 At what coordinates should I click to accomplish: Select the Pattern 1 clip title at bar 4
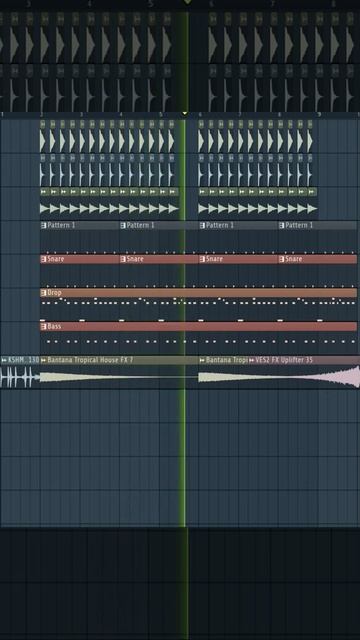pyautogui.click(x=140, y=225)
